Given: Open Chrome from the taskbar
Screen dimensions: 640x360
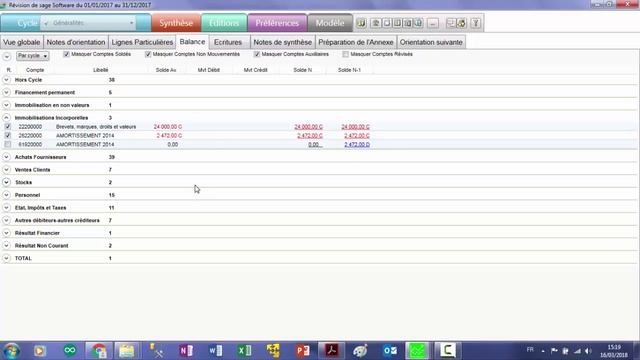Looking at the screenshot, I should (99, 351).
